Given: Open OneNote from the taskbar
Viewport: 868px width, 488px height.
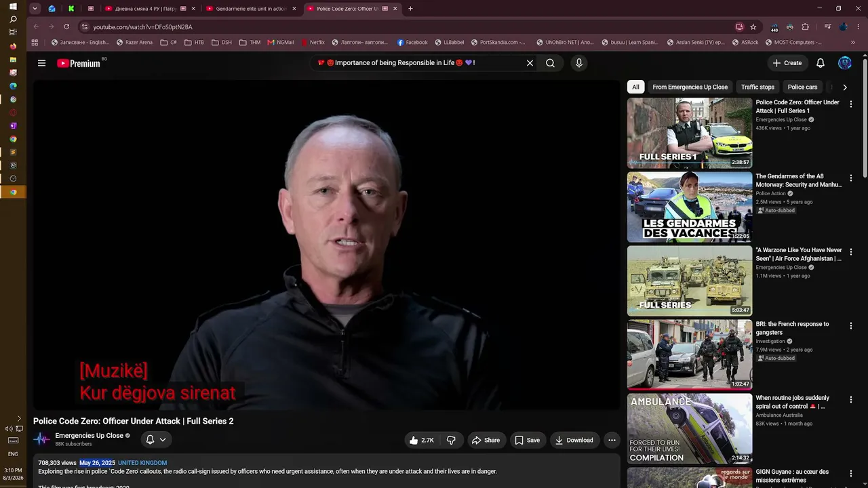Looking at the screenshot, I should click(x=13, y=125).
